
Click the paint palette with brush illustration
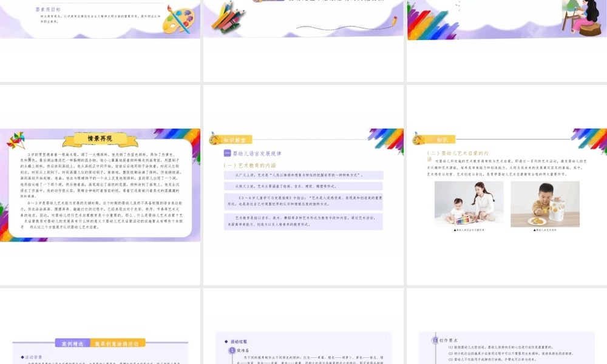click(x=178, y=20)
